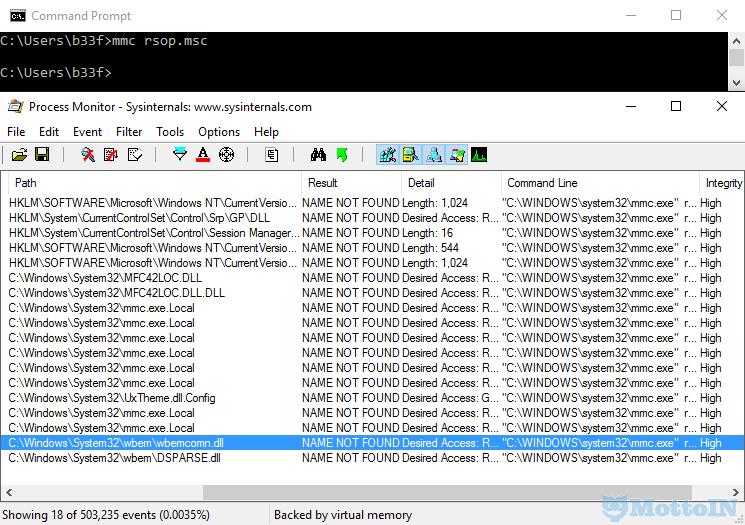
Task: Open the Filter menu
Action: pyautogui.click(x=129, y=132)
